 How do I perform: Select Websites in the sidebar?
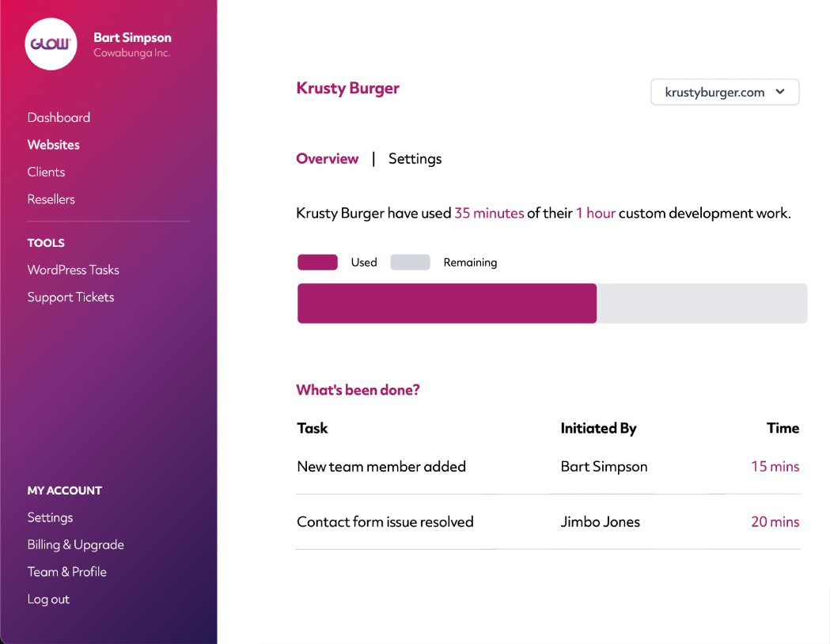click(x=54, y=145)
